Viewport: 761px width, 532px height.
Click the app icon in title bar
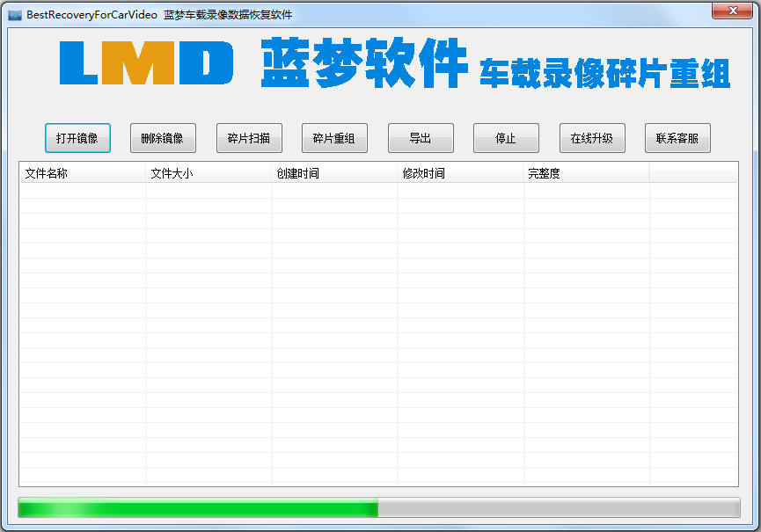[x=15, y=15]
